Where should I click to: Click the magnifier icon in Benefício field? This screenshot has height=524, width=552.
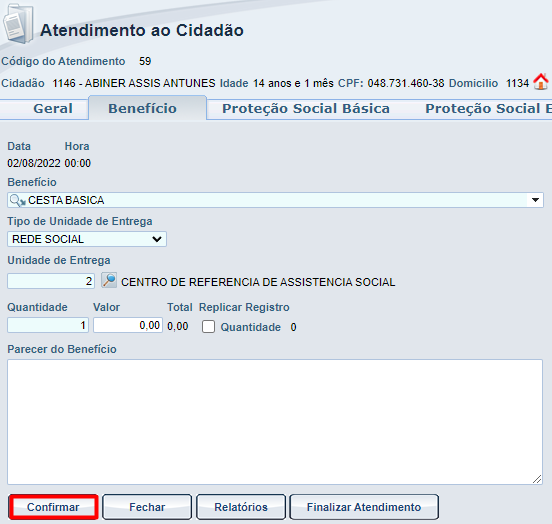(x=17, y=200)
